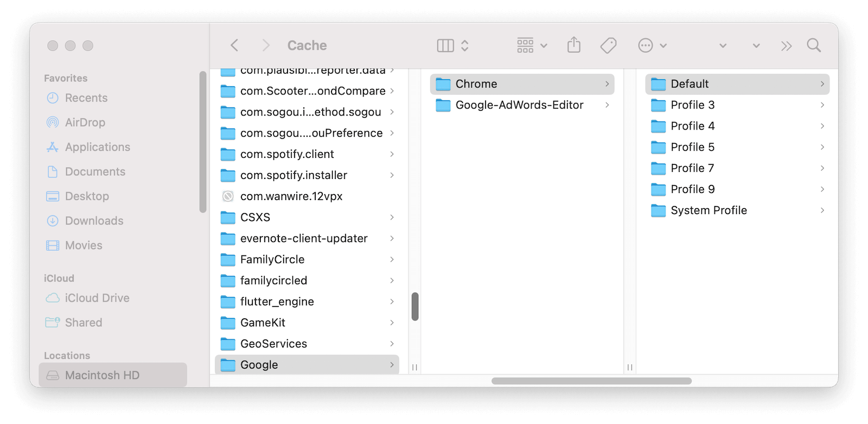Click the Cache window title
The height and width of the screenshot is (424, 868).
pyautogui.click(x=307, y=46)
